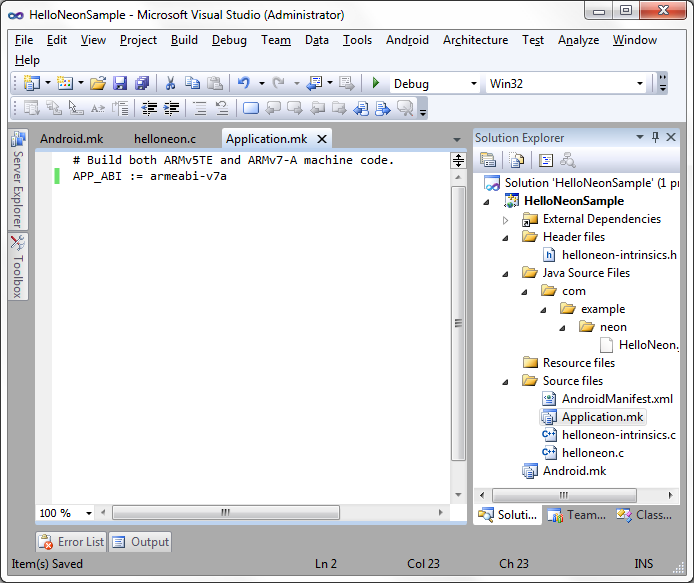The image size is (694, 583).
Task: Open the Android menu
Action: coord(407,40)
